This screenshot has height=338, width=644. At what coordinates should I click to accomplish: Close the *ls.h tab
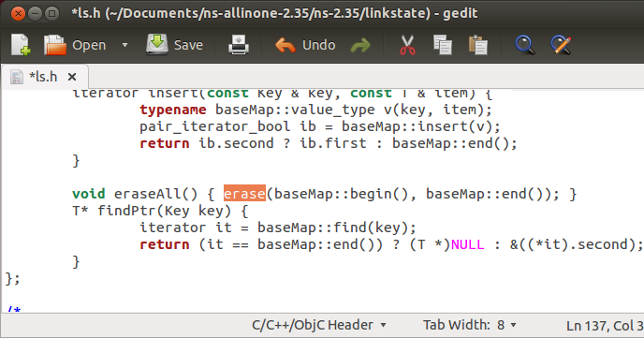click(72, 77)
